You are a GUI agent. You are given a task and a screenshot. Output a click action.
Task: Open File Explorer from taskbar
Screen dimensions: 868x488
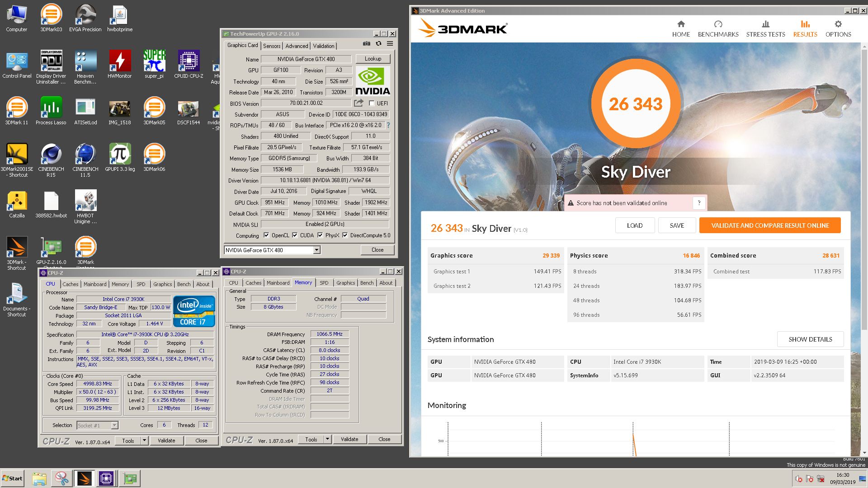click(x=39, y=479)
